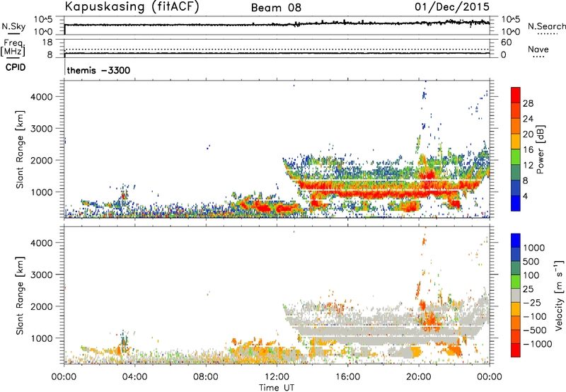This screenshot has width=566, height=392.
Task: Select the 'CPID' row label
Action: pos(16,67)
